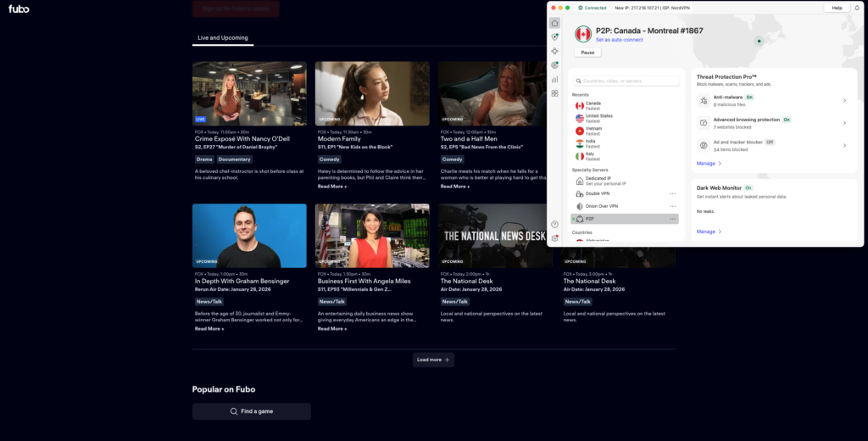Open P2P more options dots

tap(672, 219)
